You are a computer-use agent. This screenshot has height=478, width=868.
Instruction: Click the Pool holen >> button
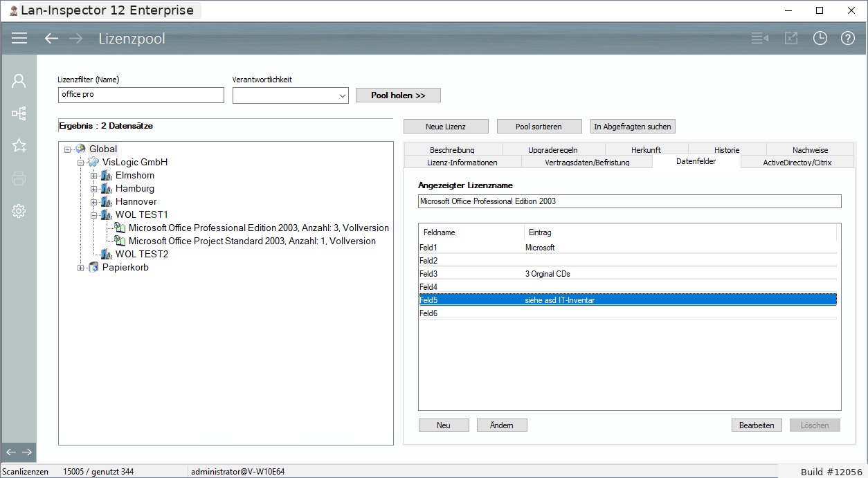398,95
